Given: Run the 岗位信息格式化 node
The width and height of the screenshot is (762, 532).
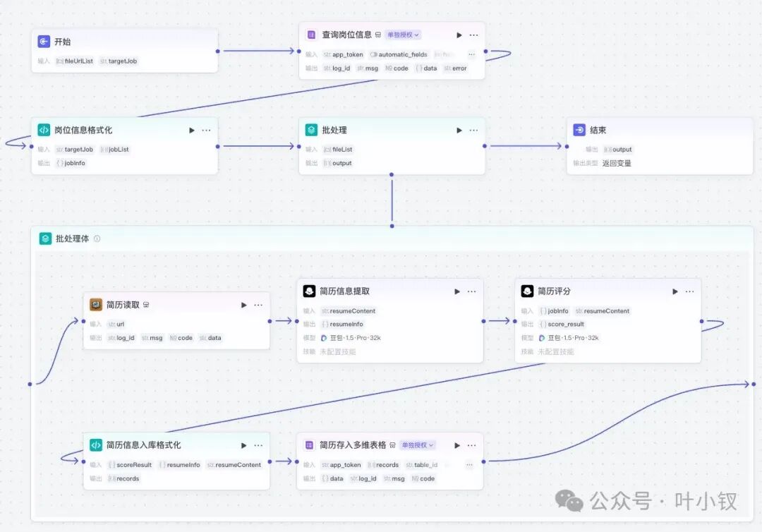Looking at the screenshot, I should click(x=192, y=131).
